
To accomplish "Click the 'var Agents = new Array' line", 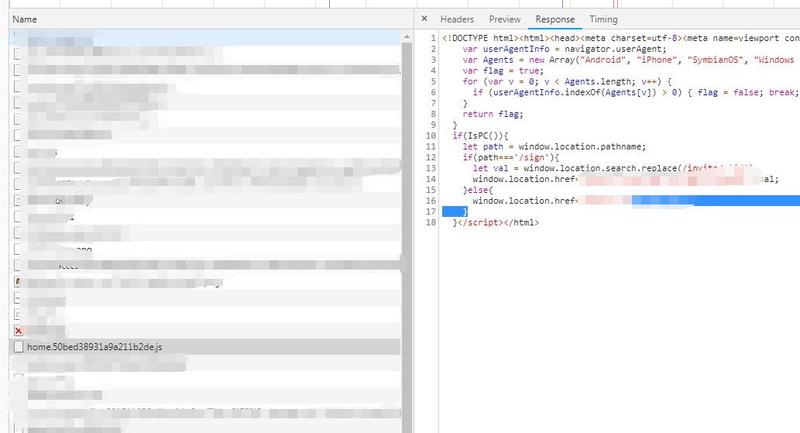I will (x=629, y=60).
